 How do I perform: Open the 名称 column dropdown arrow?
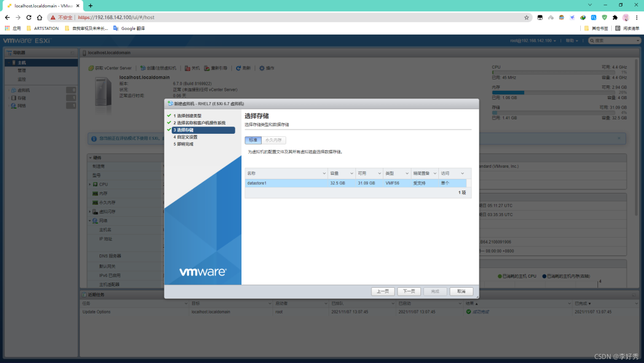[324, 174]
